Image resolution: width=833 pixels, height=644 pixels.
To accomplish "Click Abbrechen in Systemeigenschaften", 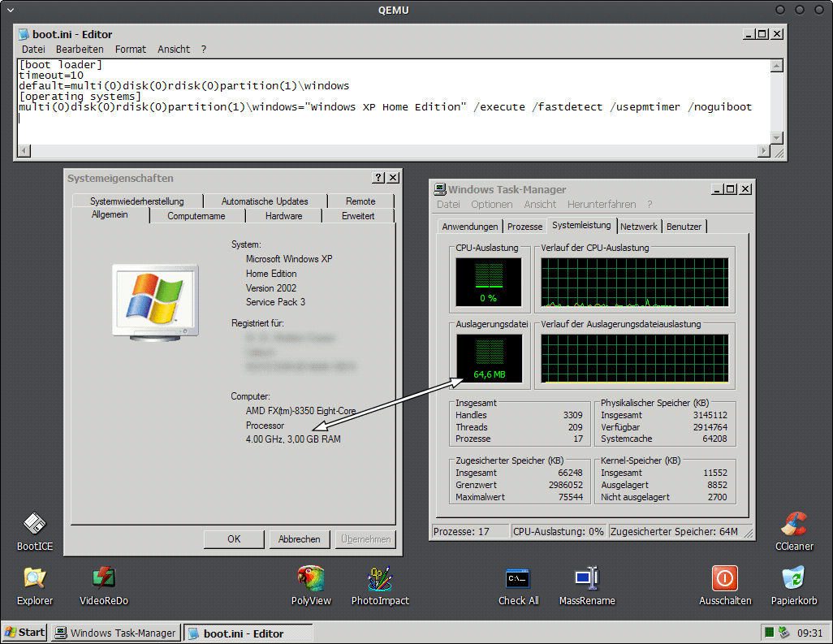I will click(299, 538).
